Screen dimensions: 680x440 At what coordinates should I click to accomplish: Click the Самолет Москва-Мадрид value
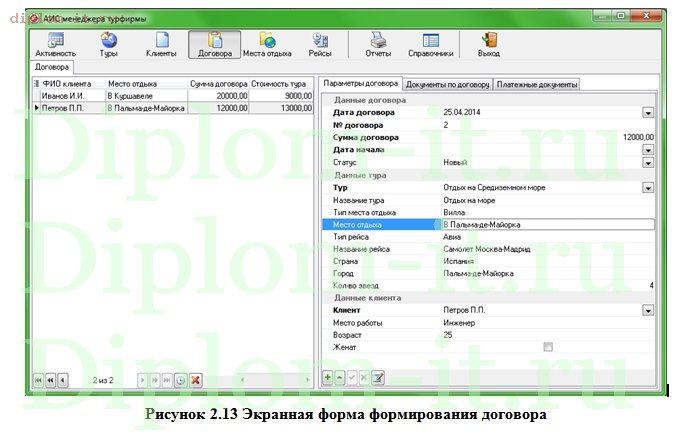coord(487,249)
